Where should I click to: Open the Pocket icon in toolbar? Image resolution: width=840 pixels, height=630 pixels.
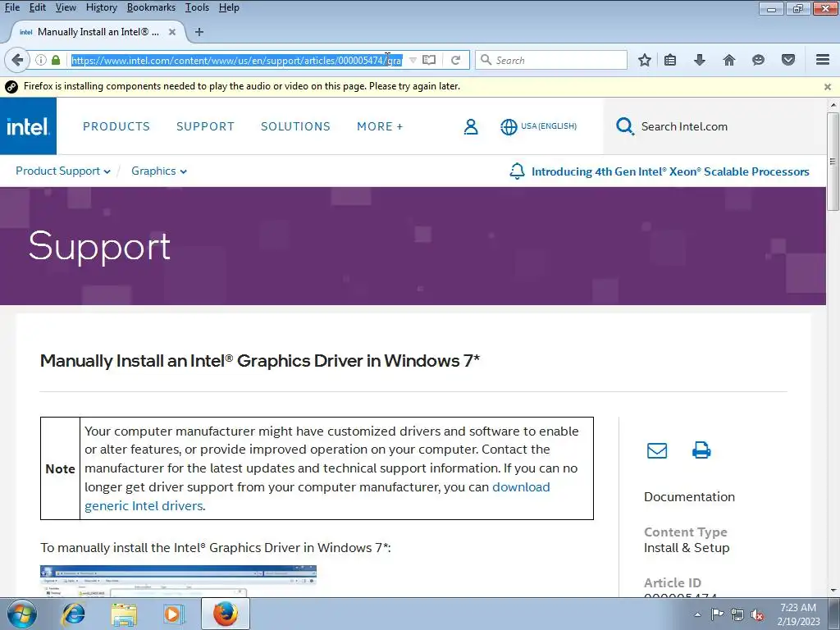coord(788,60)
